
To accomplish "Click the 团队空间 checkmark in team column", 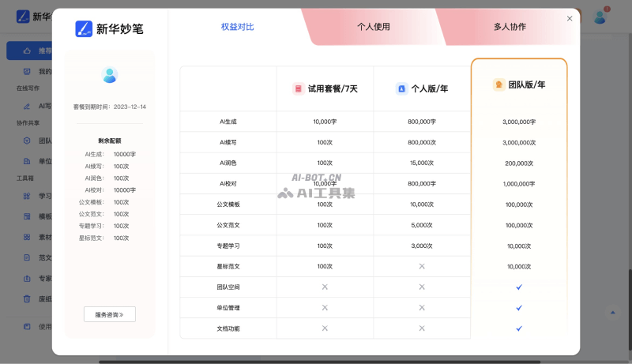I will [x=519, y=287].
